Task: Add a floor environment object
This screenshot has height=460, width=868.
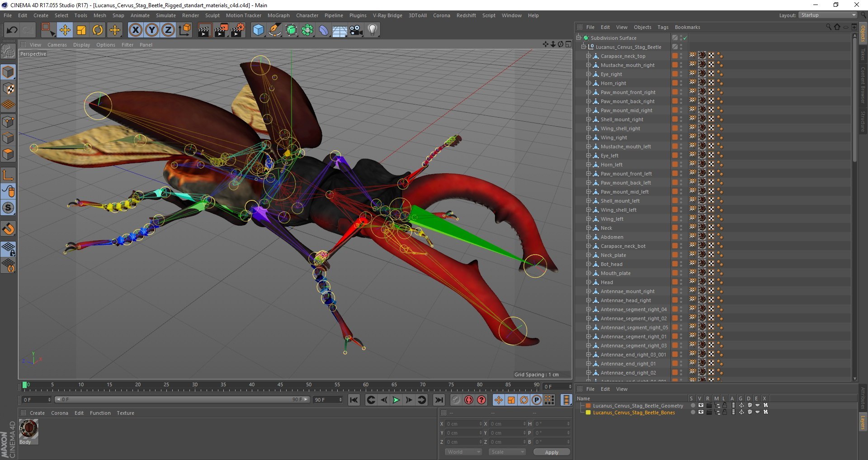Action: [340, 30]
